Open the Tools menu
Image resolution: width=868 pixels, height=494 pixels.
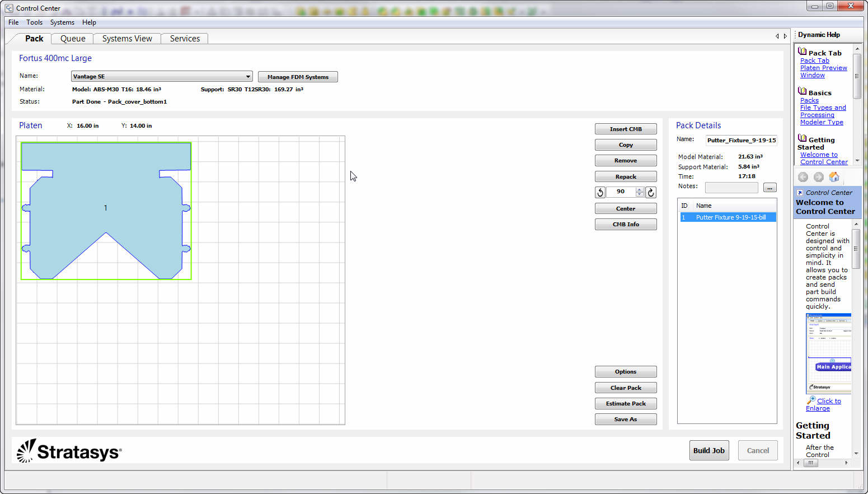tap(35, 22)
